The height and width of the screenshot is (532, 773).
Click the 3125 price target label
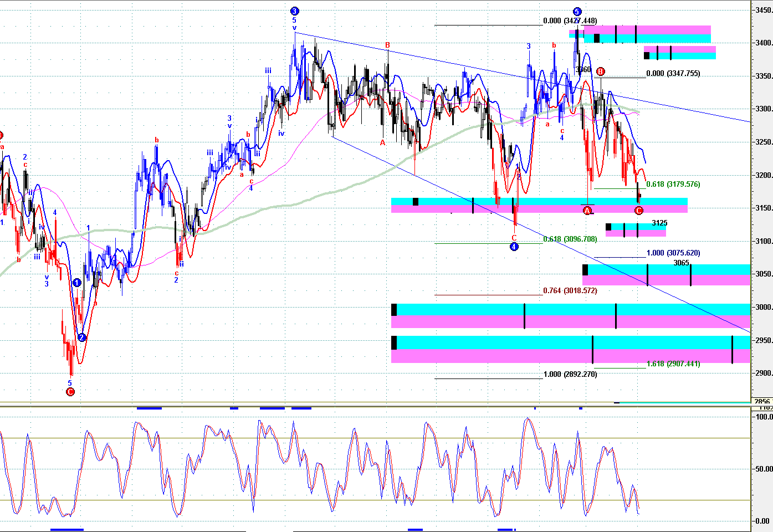[659, 223]
